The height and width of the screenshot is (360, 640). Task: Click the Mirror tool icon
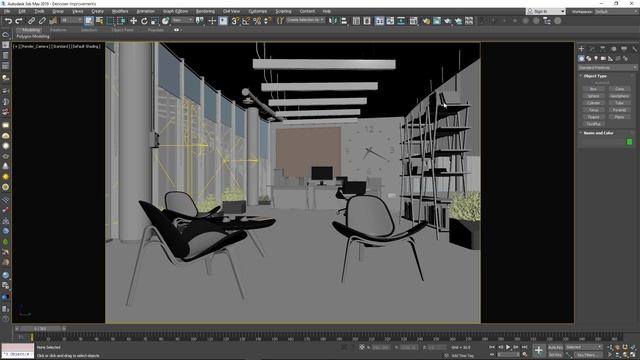(333, 21)
